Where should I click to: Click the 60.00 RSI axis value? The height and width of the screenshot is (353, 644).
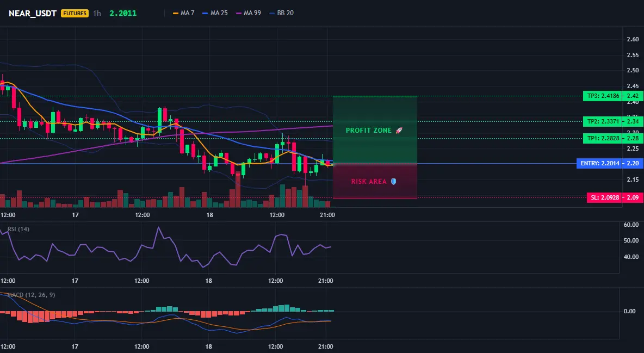coord(631,225)
